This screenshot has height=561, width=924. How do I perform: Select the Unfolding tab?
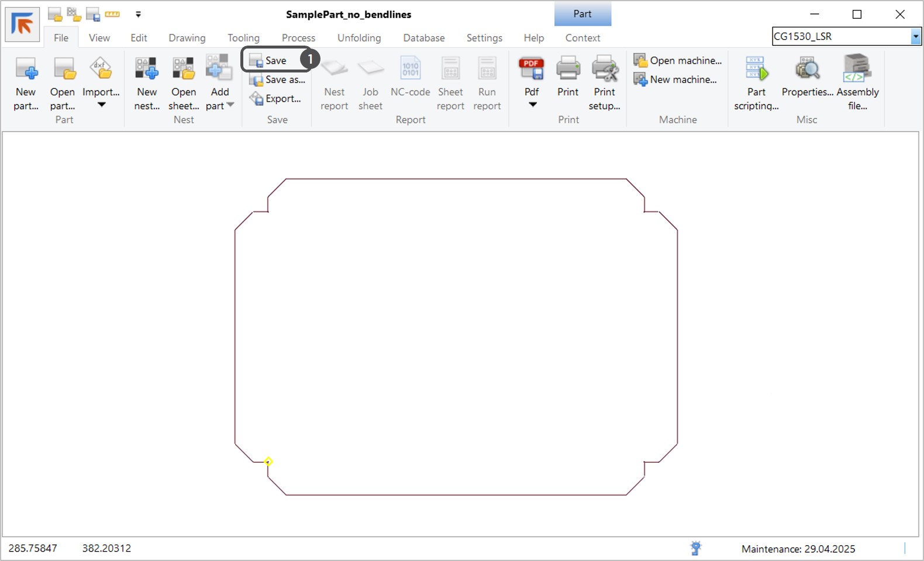coord(358,38)
